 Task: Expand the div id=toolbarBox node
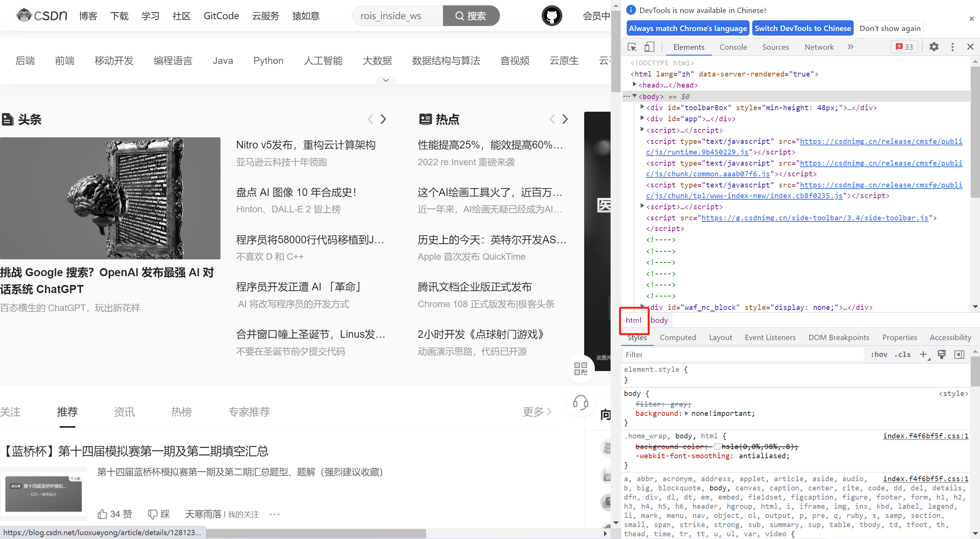[x=642, y=107]
